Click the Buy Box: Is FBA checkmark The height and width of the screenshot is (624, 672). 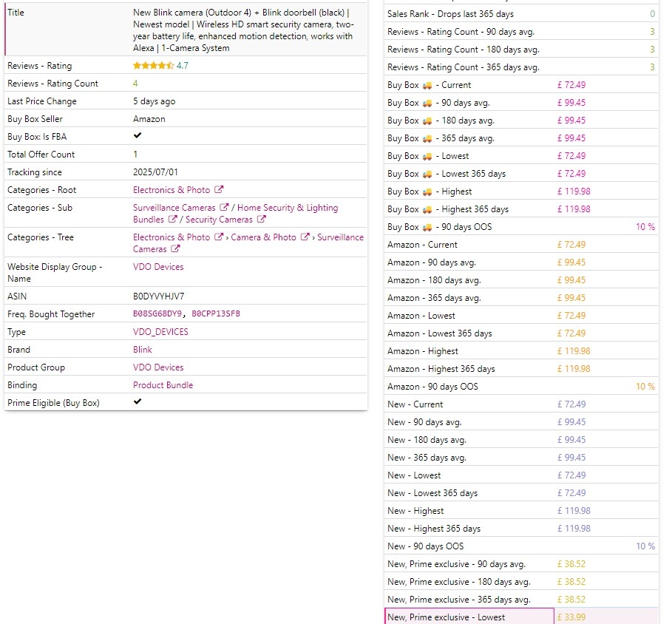click(138, 136)
